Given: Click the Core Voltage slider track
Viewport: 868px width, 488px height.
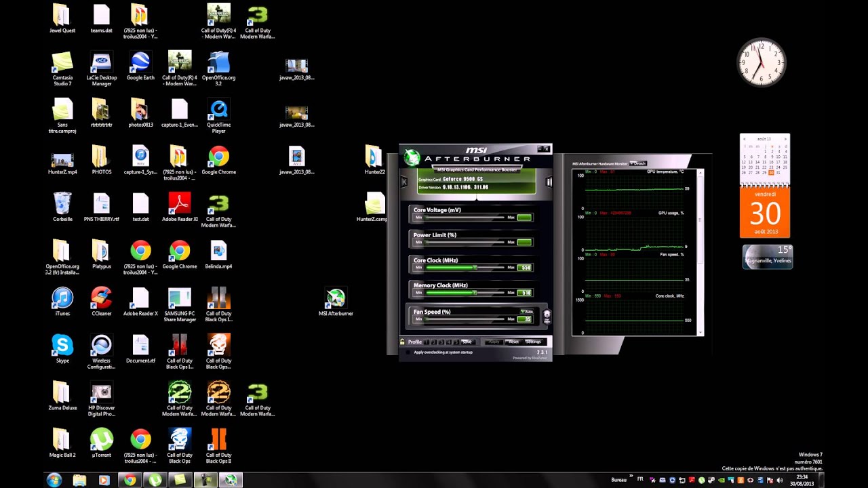Looking at the screenshot, I should point(465,218).
